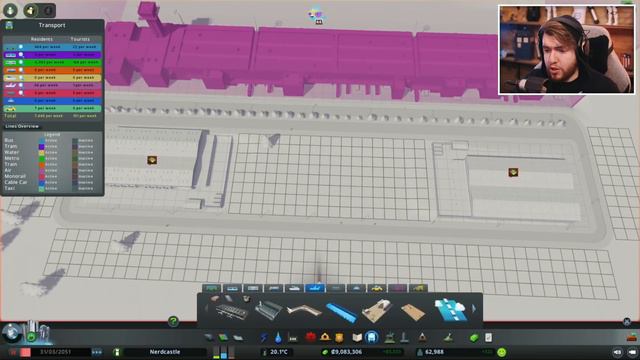This screenshot has width=640, height=360.
Task: Toggle metro lines visibility in Transport panel
Action: tap(21, 62)
